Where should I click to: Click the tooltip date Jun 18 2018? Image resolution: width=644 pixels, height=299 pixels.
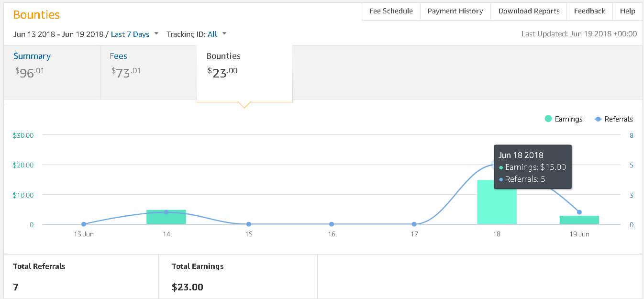521,155
